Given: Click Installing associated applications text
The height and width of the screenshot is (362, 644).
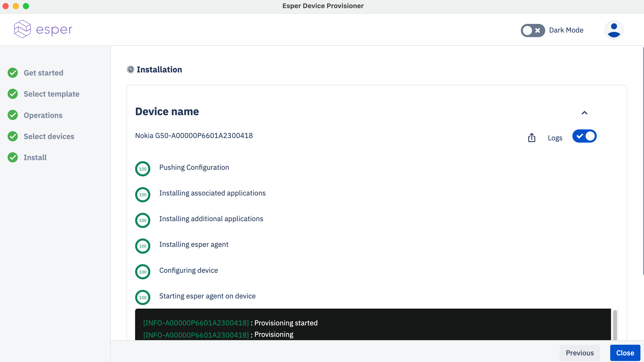Looking at the screenshot, I should click(212, 193).
